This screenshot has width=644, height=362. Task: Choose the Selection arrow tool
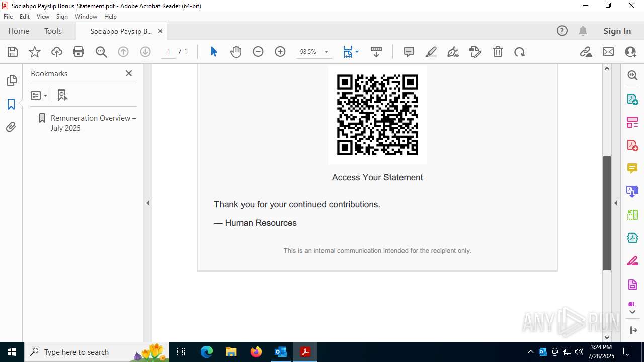tap(214, 52)
